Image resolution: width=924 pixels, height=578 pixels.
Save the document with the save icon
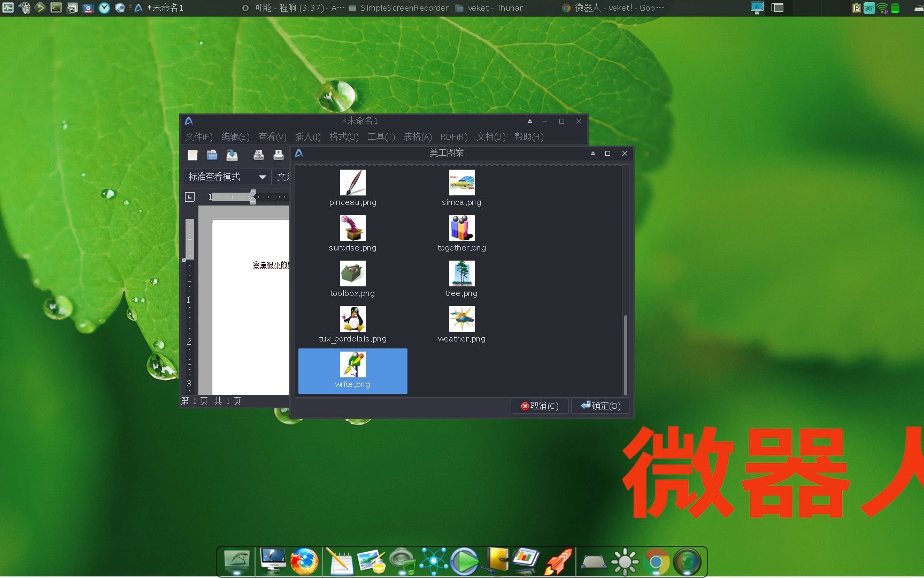tap(232, 155)
